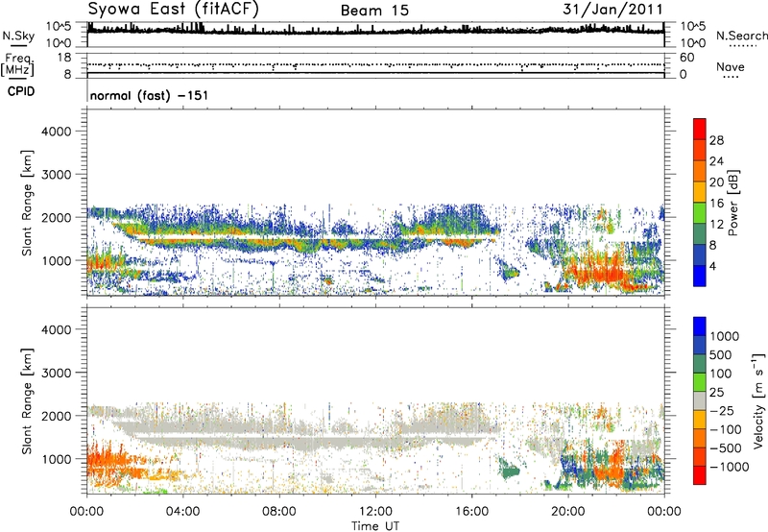Image resolution: width=768 pixels, height=532 pixels.
Task: Click the 'Syowa East (fitACF)' title
Action: [173, 9]
